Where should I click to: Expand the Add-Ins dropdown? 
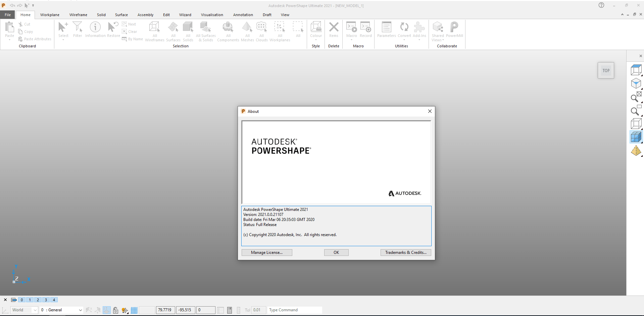coord(419,40)
